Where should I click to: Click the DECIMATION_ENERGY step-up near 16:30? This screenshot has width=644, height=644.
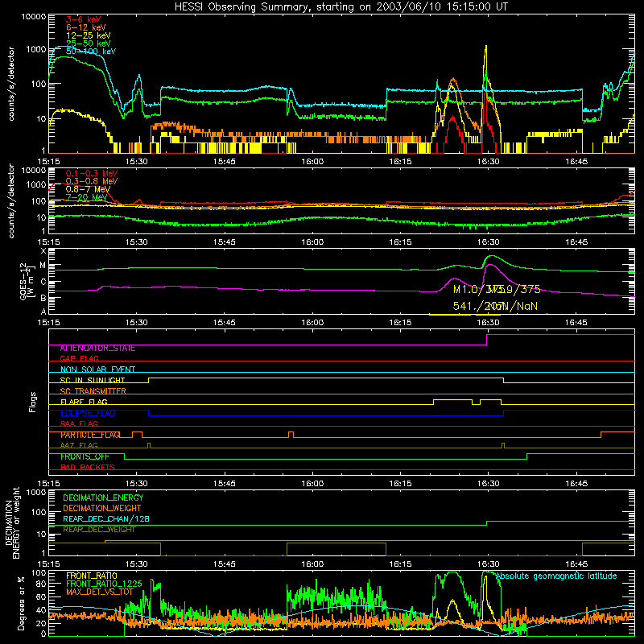click(x=487, y=523)
